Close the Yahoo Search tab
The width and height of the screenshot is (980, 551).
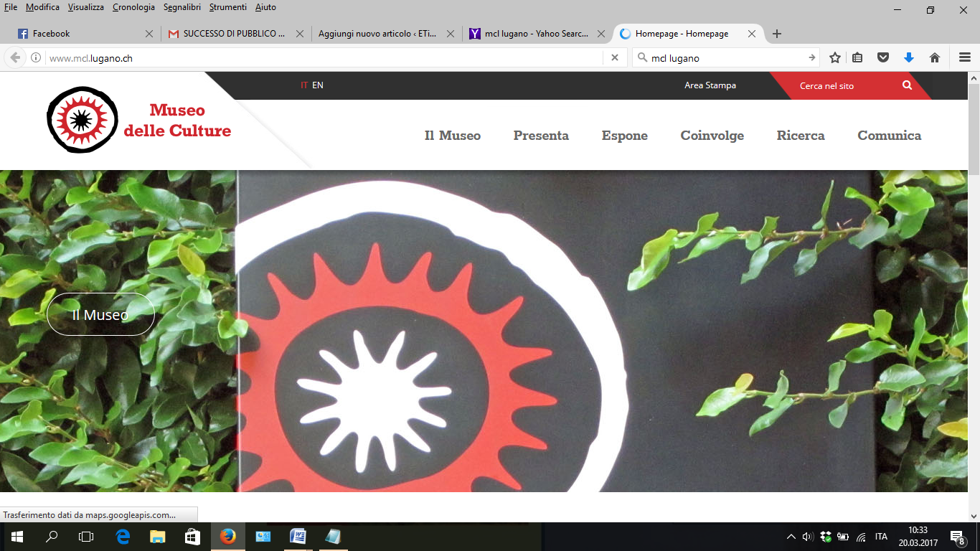601,34
